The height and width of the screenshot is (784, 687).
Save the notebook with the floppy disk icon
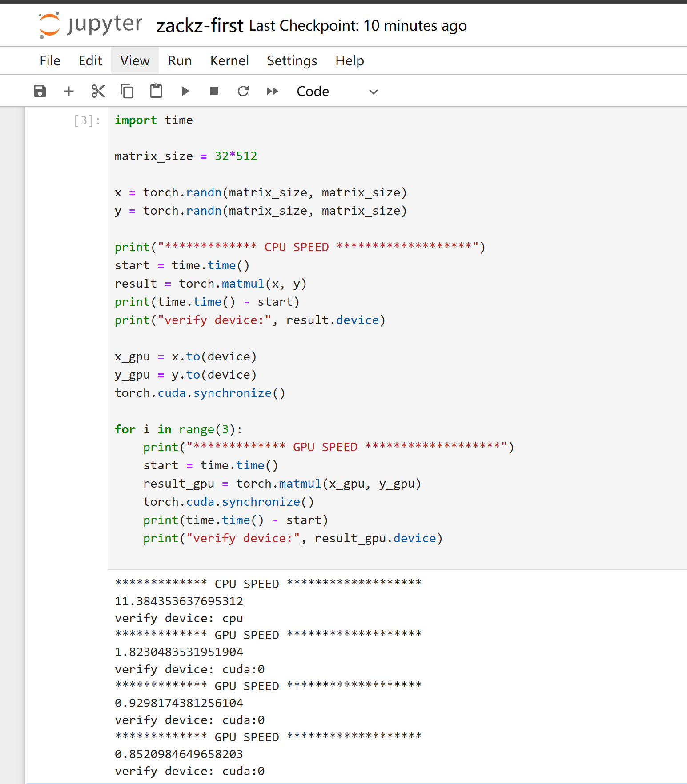[40, 91]
